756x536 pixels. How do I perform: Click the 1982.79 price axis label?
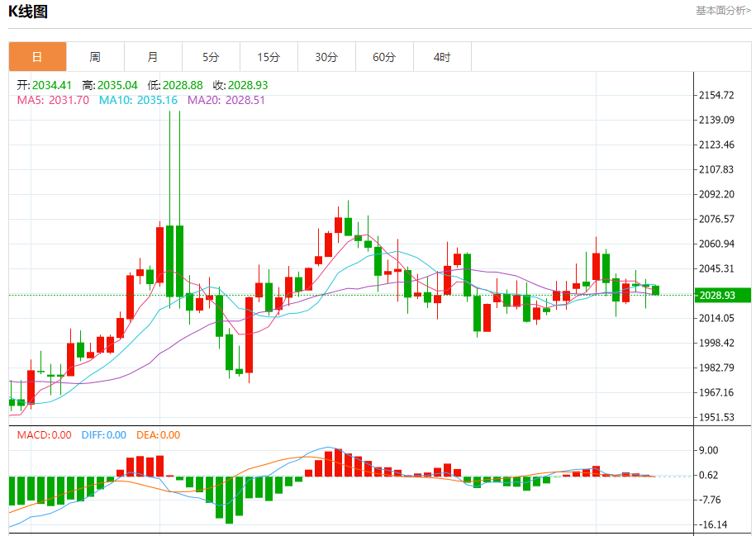[716, 368]
